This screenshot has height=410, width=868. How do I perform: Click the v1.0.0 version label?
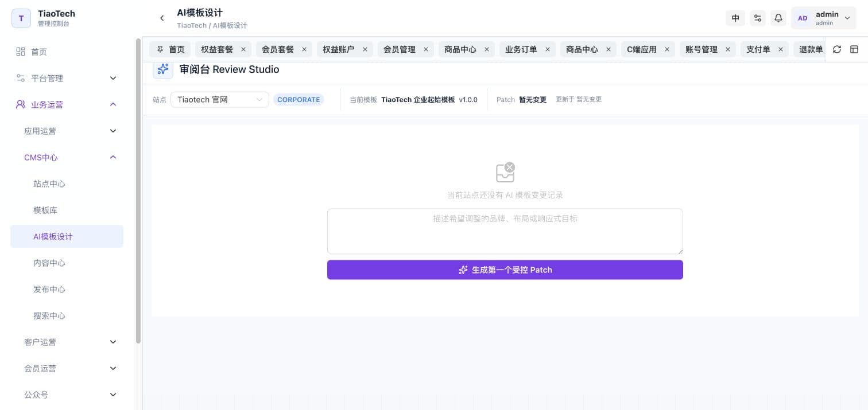pos(468,100)
